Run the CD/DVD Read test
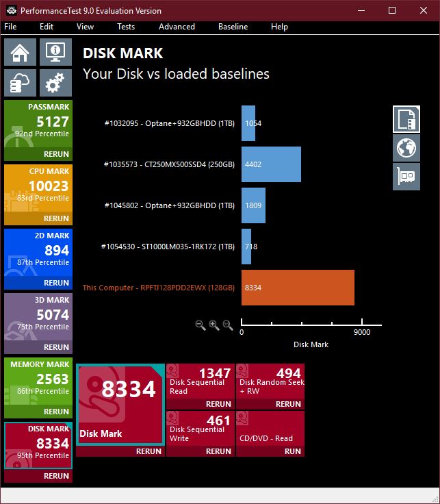Viewport: 440px width, 504px height. (292, 451)
